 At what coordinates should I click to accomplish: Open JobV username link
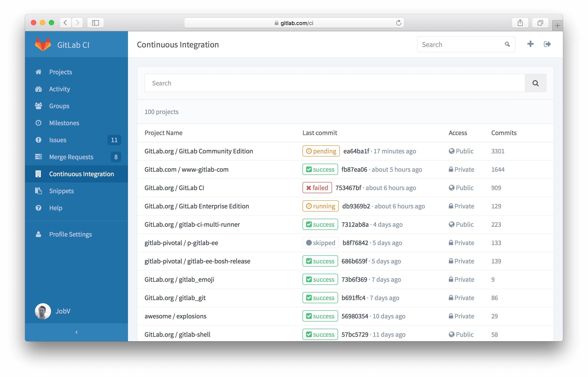[x=63, y=311]
